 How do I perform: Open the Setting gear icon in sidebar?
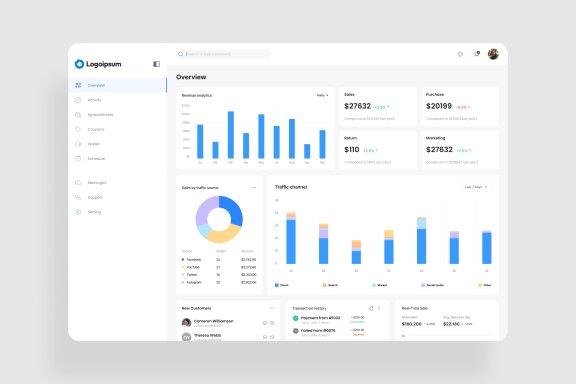tap(78, 212)
